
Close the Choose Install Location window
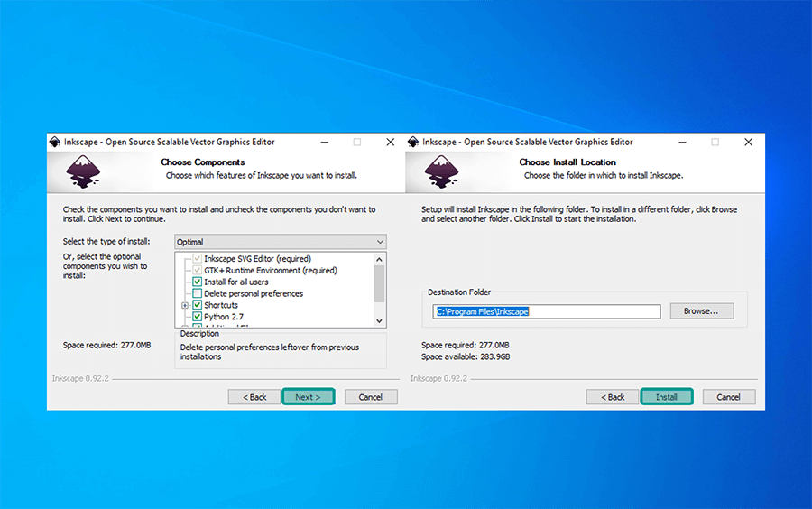coord(748,142)
